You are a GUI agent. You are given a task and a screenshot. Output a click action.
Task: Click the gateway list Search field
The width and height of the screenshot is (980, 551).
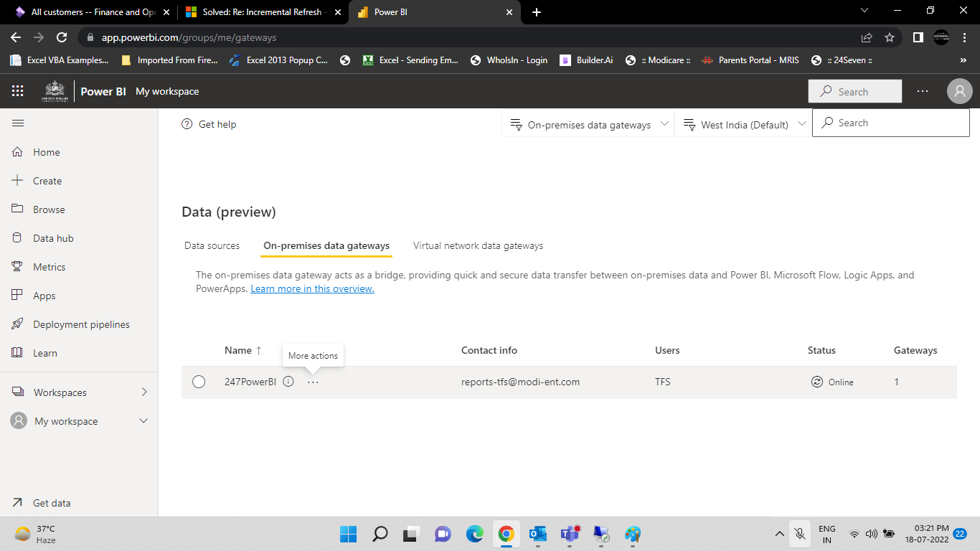click(x=891, y=123)
